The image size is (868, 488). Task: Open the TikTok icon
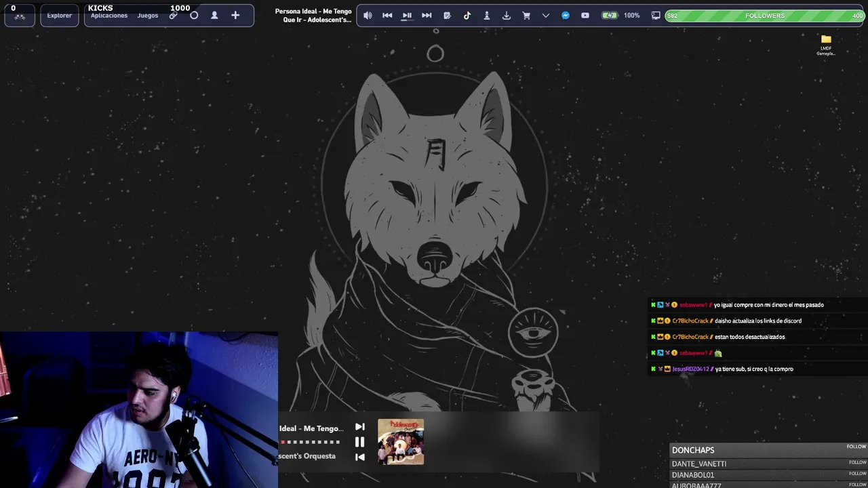[x=467, y=16]
